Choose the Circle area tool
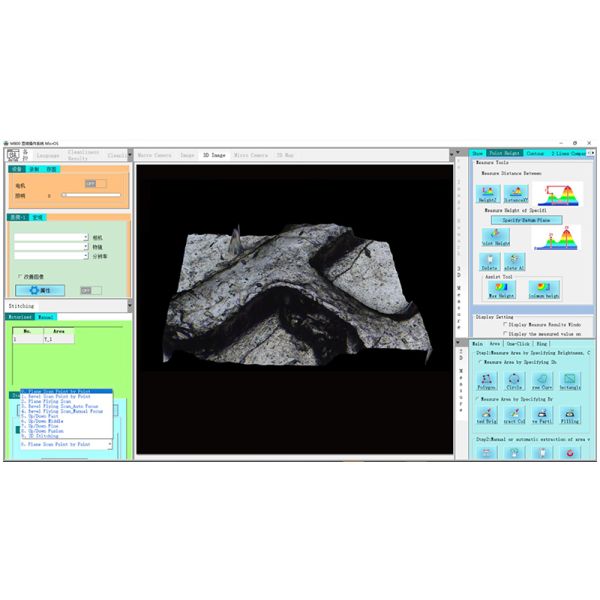Image resolution: width=600 pixels, height=600 pixels. [515, 383]
